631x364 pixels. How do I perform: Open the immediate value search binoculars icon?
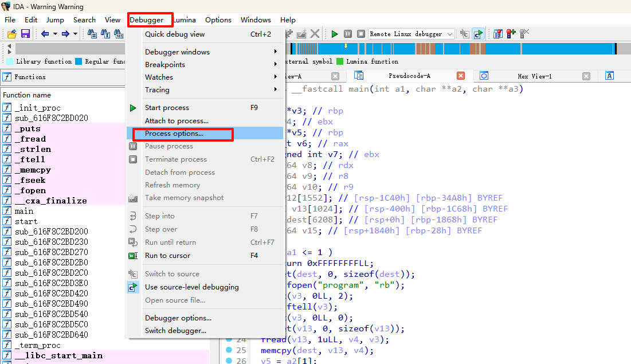pos(92,34)
